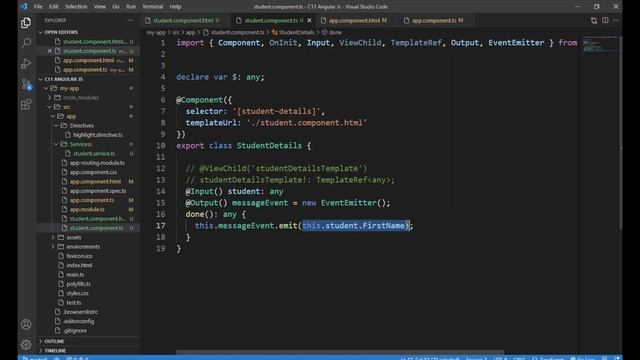This screenshot has height=360, width=640.
Task: Open the Extensions view
Action: point(26,104)
